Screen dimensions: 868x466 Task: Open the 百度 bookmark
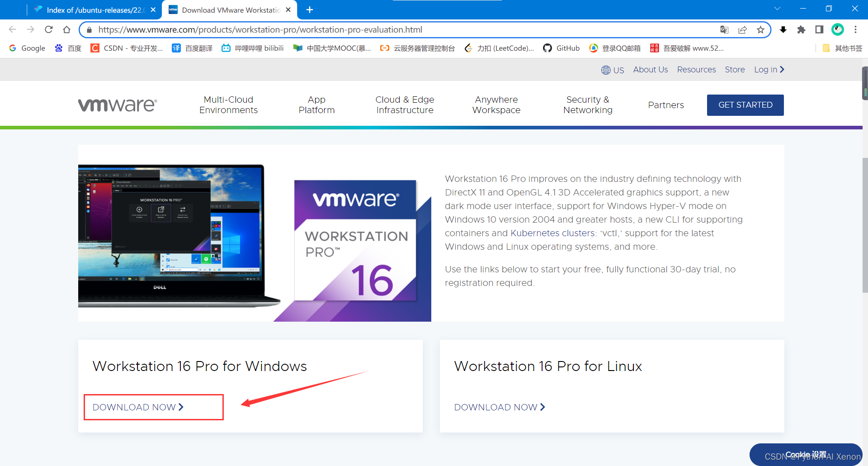pos(68,48)
